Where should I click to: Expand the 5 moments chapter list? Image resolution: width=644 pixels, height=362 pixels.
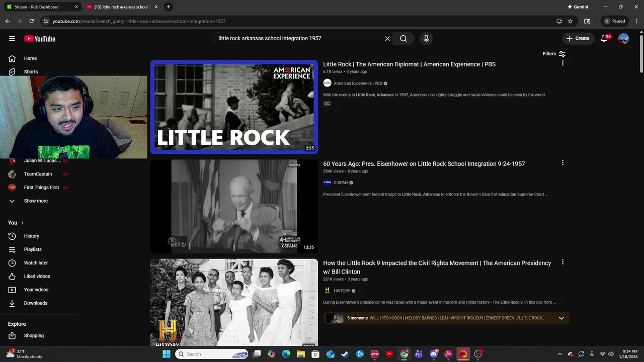pyautogui.click(x=561, y=318)
